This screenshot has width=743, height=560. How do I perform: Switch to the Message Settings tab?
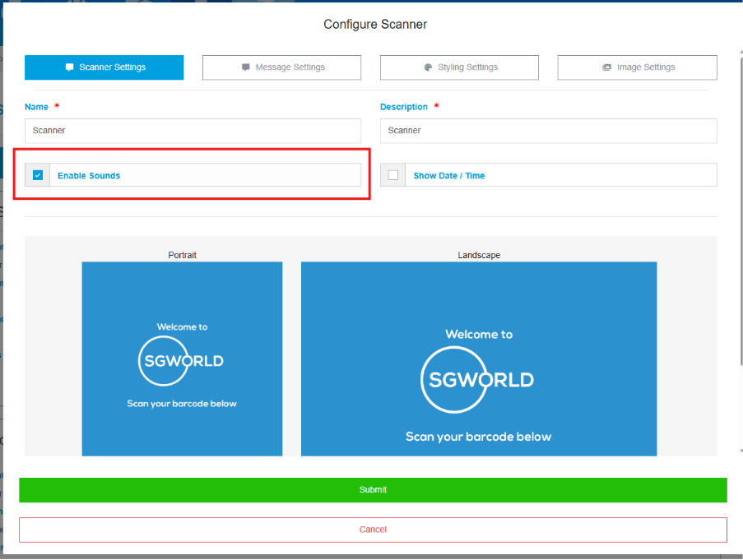pos(281,67)
